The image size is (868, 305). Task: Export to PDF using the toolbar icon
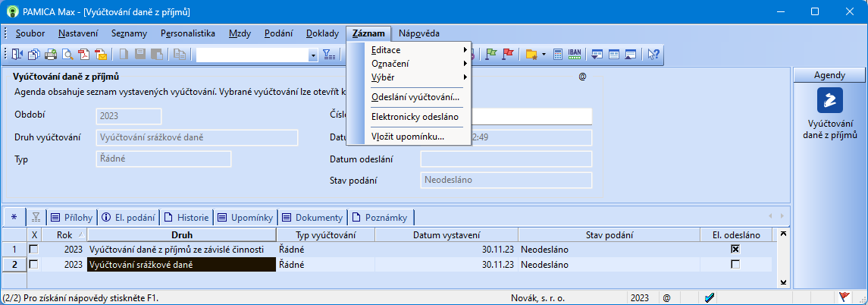tap(83, 54)
